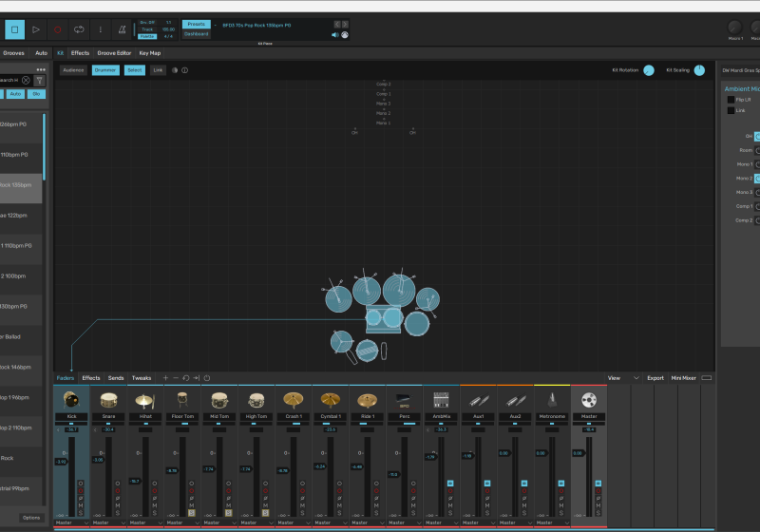Select the Snare channel icon in mixer

click(x=107, y=400)
